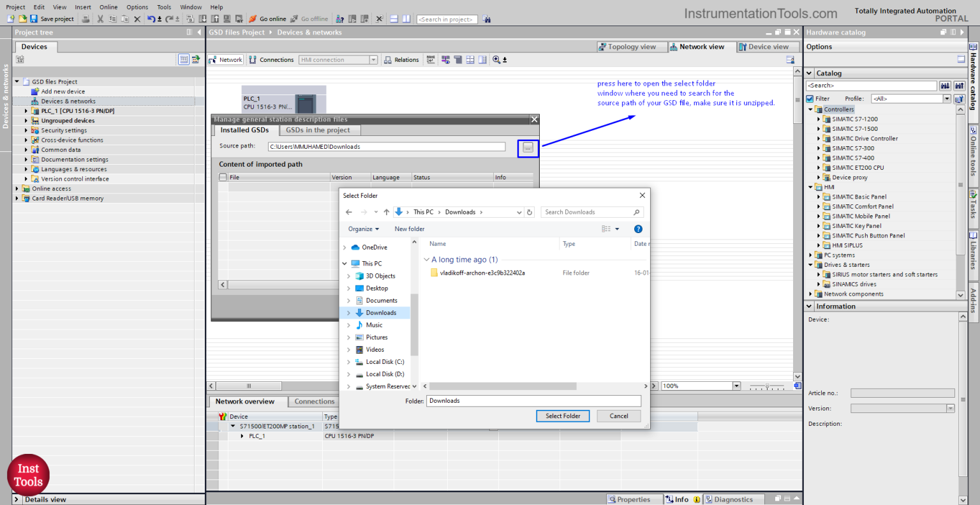Click the browse button next to Source path

tap(528, 148)
